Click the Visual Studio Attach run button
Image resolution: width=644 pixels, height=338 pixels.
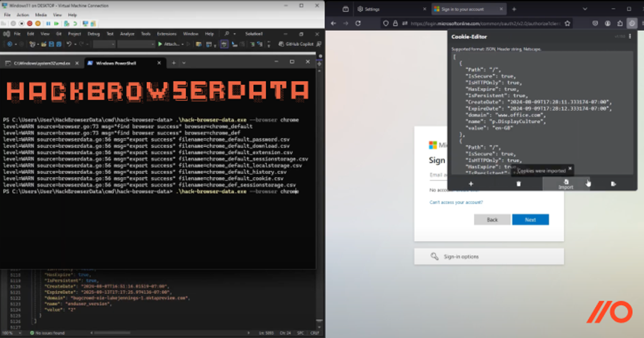pyautogui.click(x=169, y=44)
